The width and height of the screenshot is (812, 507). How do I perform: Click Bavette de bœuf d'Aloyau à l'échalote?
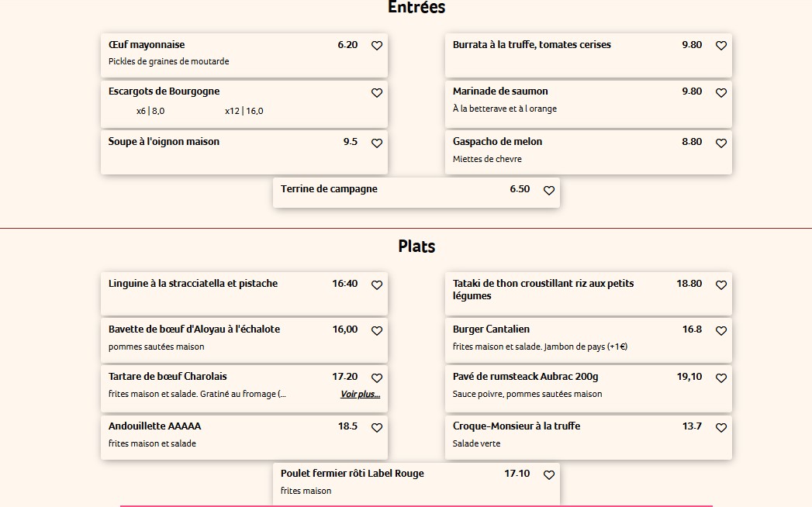tap(194, 329)
